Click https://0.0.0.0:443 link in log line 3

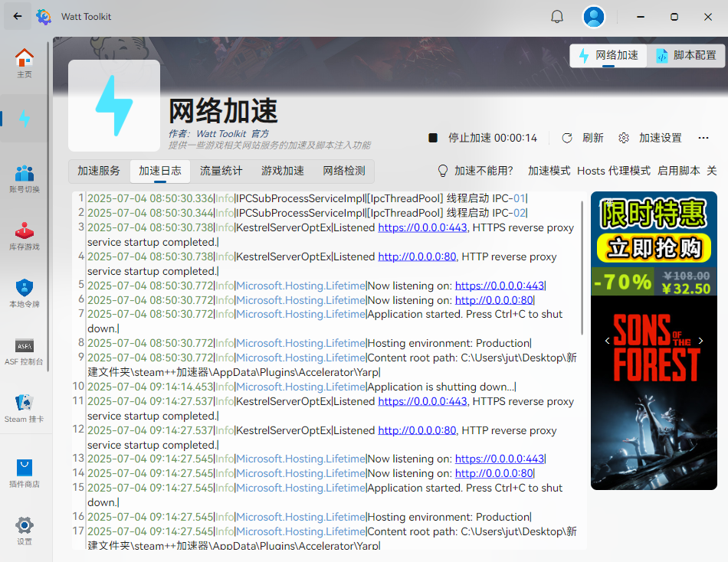coord(422,228)
